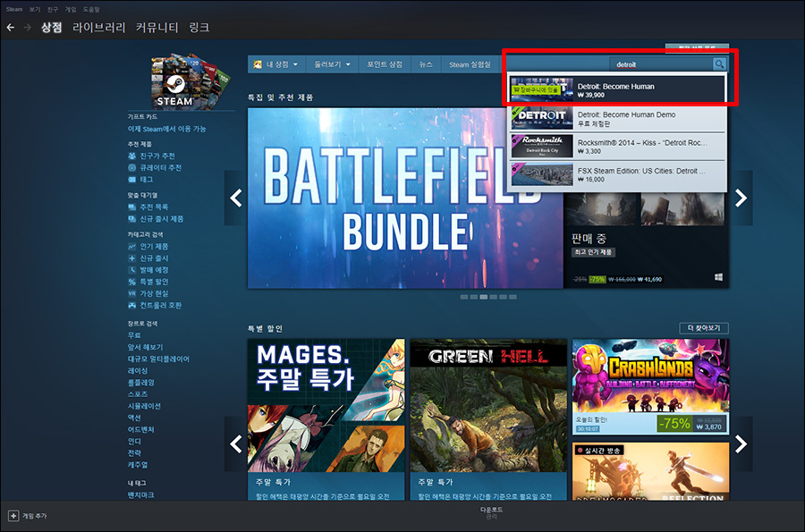Open the 보기 menu
This screenshot has width=805, height=532.
[x=34, y=9]
